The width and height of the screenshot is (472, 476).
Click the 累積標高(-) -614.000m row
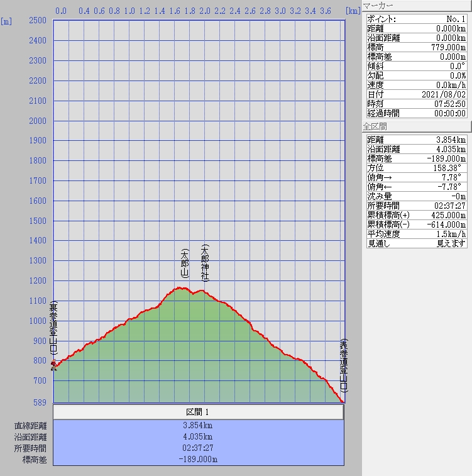(x=416, y=224)
